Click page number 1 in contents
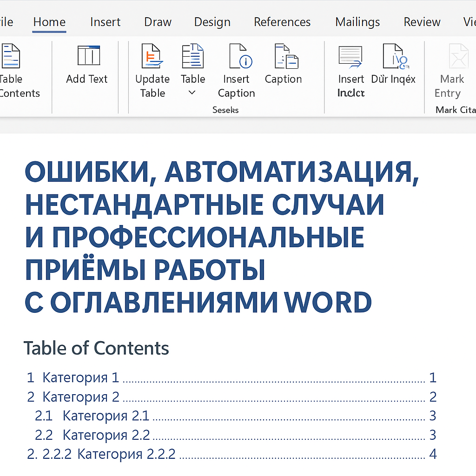The width and height of the screenshot is (476, 476). pos(433,377)
